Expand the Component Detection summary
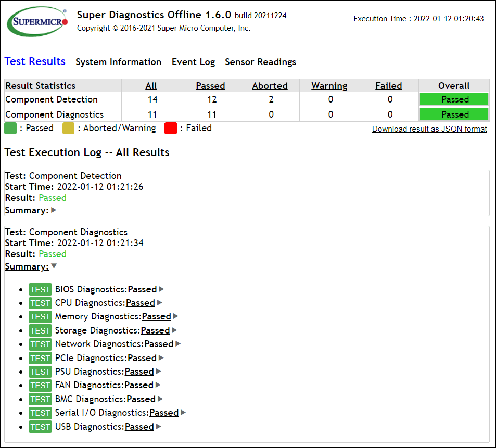Image resolution: width=496 pixels, height=448 pixels. 54,211
